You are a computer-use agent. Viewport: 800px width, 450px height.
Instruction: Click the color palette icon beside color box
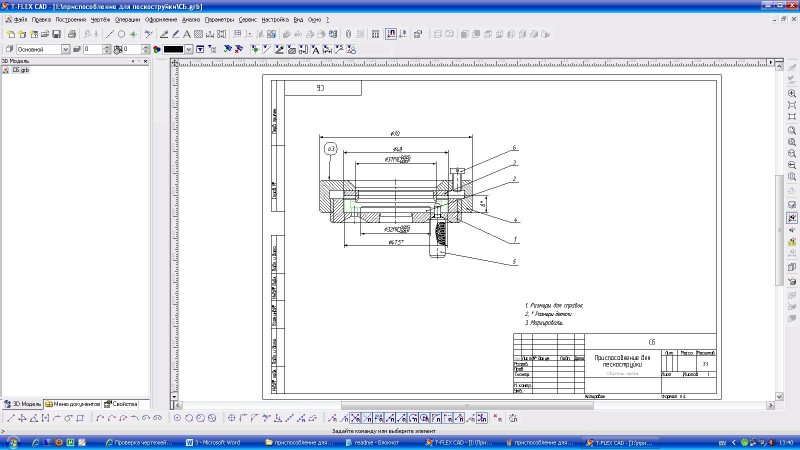tap(157, 49)
